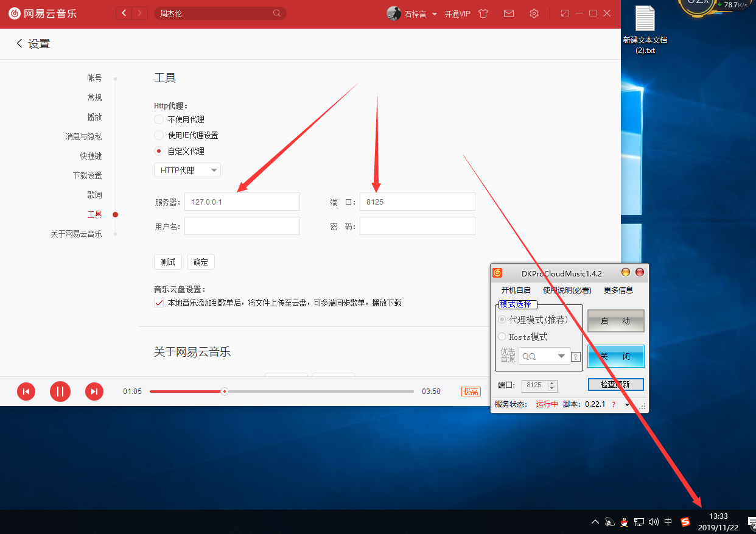Viewport: 756px width, 534px height.
Task: Click the playback progress slider handle
Action: 225,392
